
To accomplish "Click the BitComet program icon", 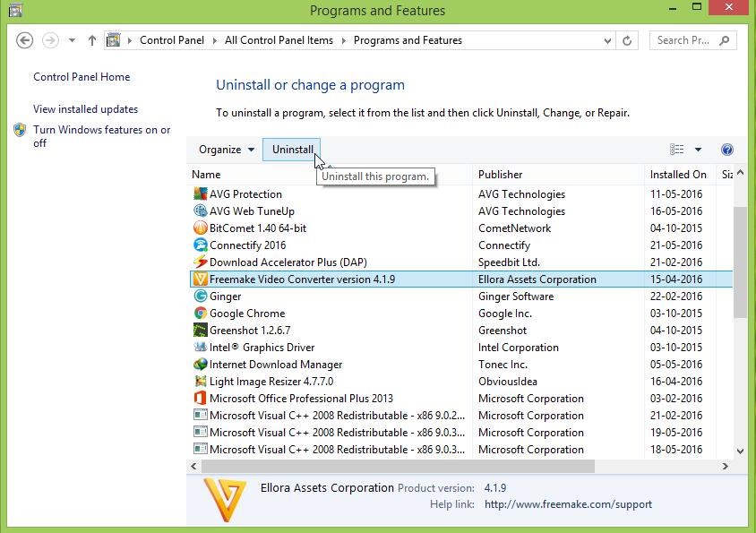I will (200, 228).
